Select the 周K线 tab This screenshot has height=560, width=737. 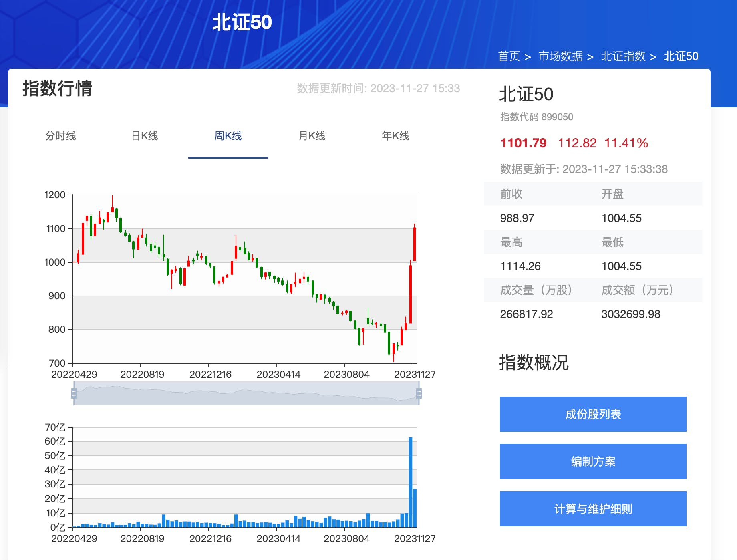(228, 136)
